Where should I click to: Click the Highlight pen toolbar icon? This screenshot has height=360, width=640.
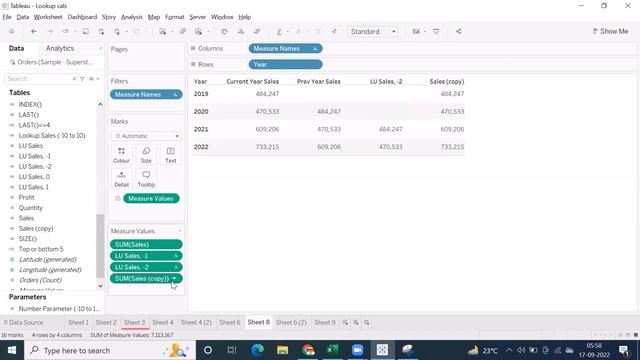pos(279,31)
